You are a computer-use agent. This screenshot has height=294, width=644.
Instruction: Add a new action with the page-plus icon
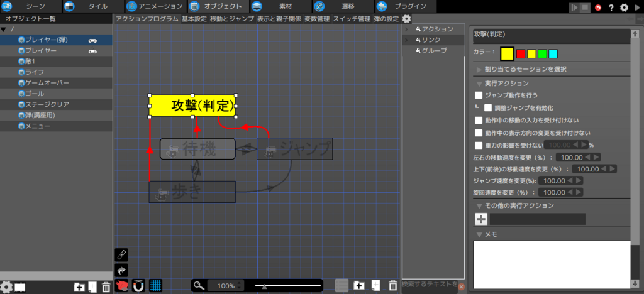[376, 285]
